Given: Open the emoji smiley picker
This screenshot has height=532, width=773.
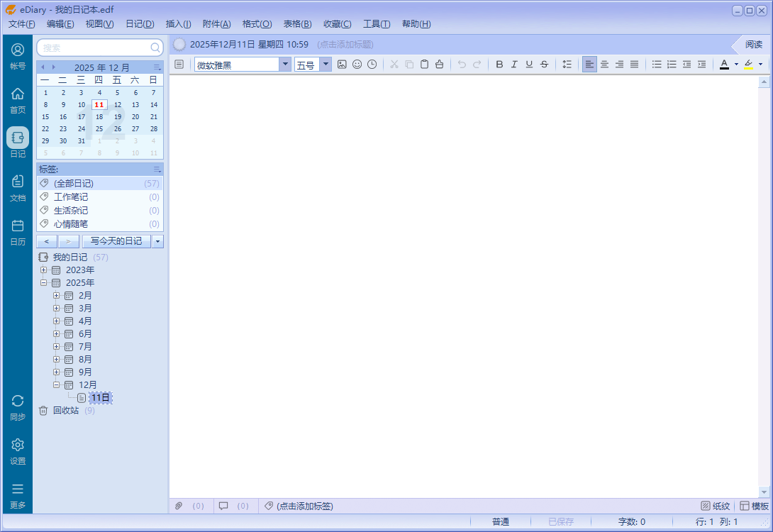Looking at the screenshot, I should point(357,65).
